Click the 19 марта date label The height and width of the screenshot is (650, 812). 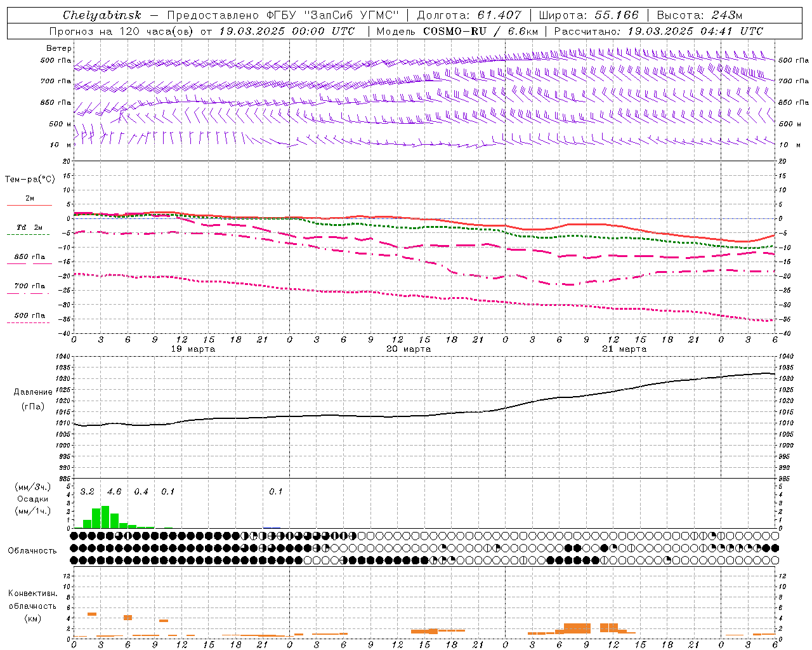[193, 349]
